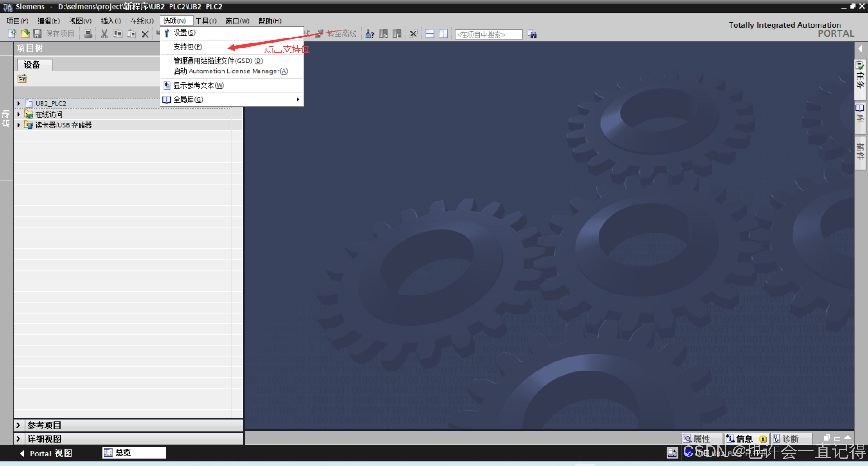Click the Paste clipboard icon

pyautogui.click(x=132, y=34)
